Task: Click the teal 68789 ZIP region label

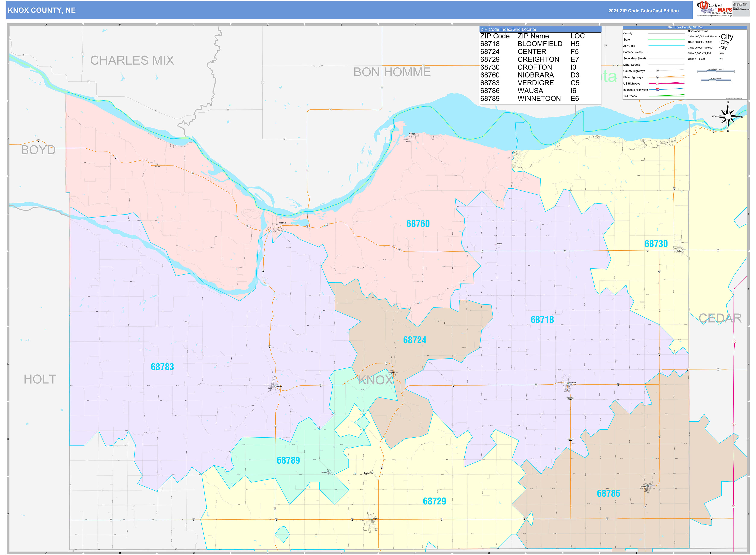Action: point(288,461)
